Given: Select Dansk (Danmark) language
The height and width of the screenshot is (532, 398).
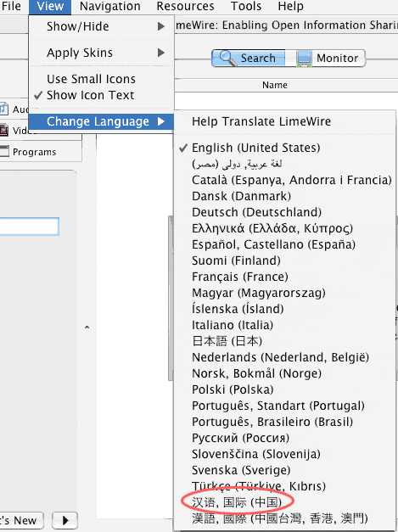Looking at the screenshot, I should (x=284, y=196).
